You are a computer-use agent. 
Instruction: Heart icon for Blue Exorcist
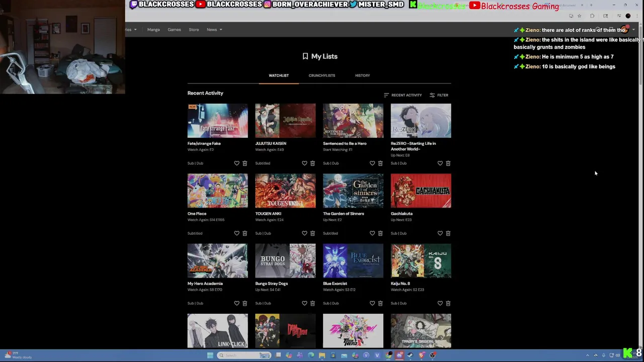[372, 303]
